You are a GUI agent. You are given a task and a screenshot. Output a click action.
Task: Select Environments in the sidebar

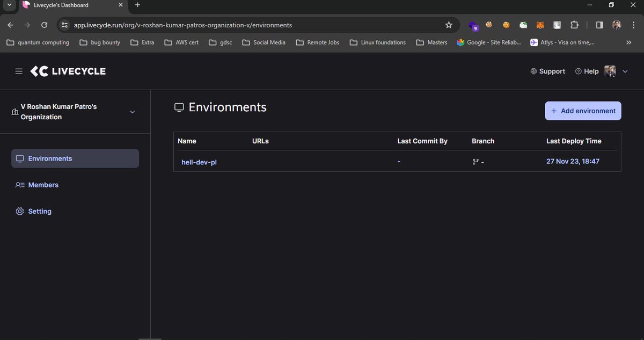coord(75,158)
